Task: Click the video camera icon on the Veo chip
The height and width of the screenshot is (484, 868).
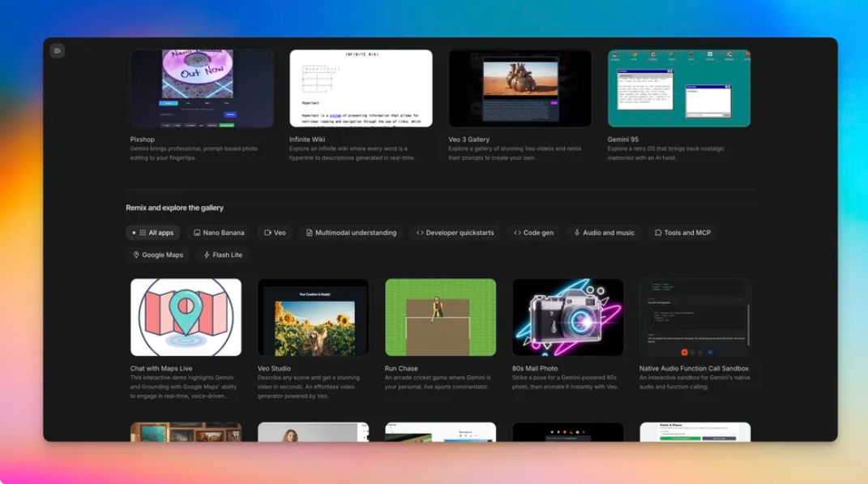Action: [x=268, y=233]
